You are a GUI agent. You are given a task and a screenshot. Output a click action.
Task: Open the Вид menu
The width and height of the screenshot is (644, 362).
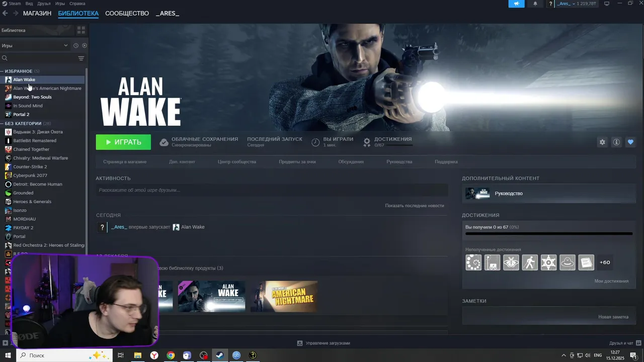point(29,4)
